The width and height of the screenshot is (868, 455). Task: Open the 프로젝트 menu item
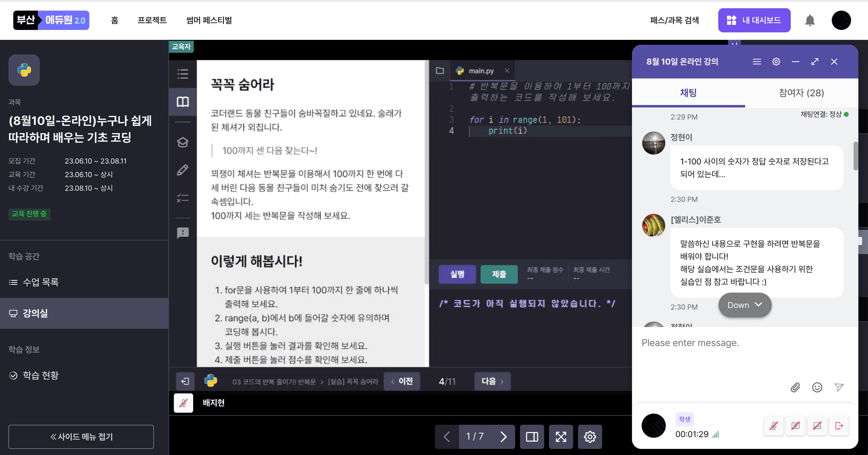tap(152, 20)
